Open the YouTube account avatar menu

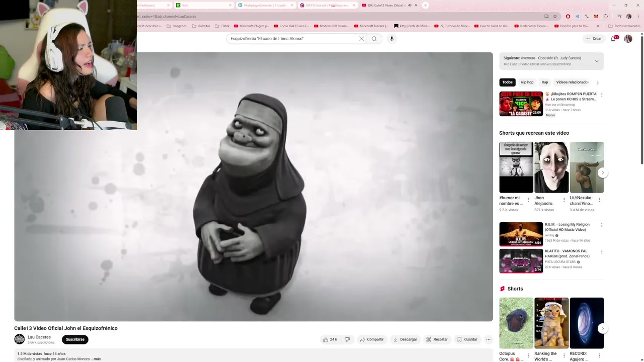click(x=628, y=39)
